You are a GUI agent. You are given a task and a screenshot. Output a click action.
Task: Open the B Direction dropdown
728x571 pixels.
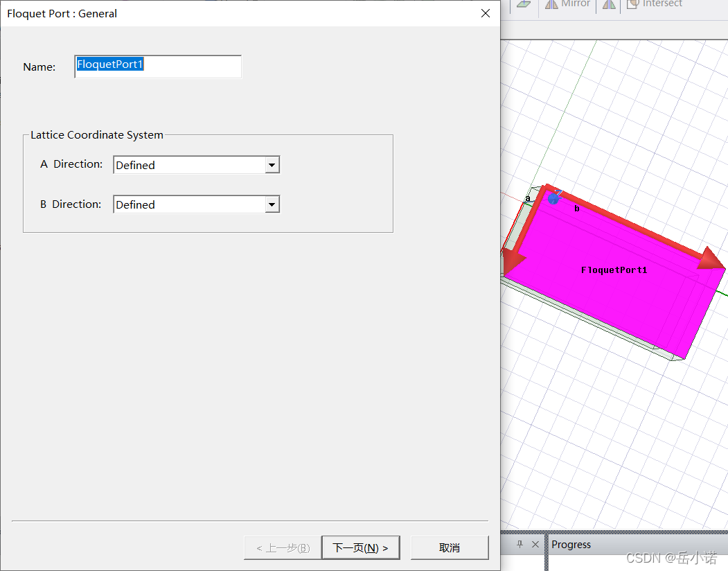click(197, 204)
